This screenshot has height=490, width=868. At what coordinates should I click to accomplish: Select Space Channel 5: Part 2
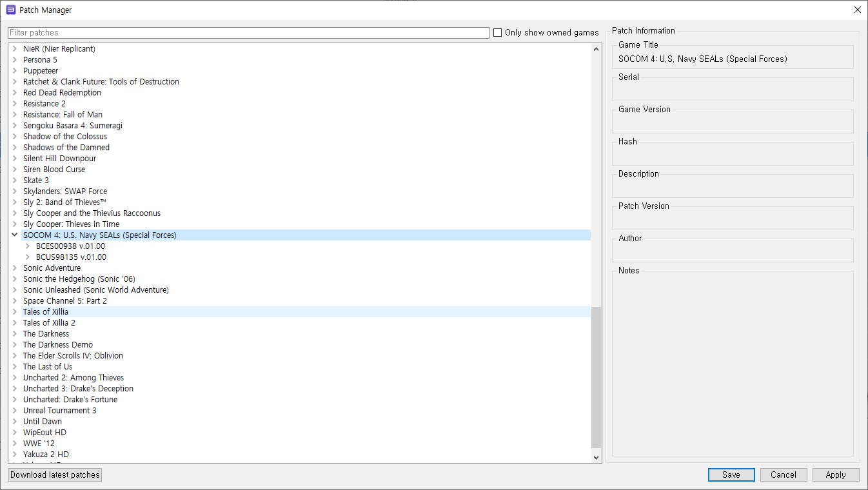point(65,301)
